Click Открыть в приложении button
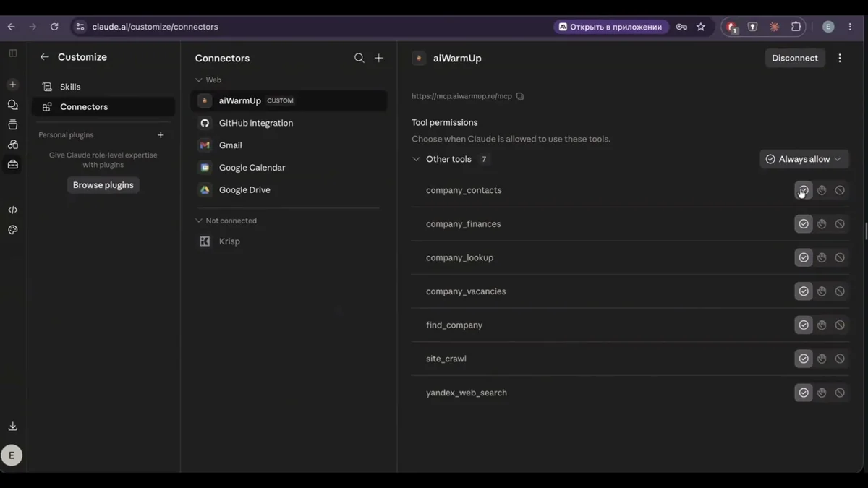This screenshot has width=868, height=488. 611,27
